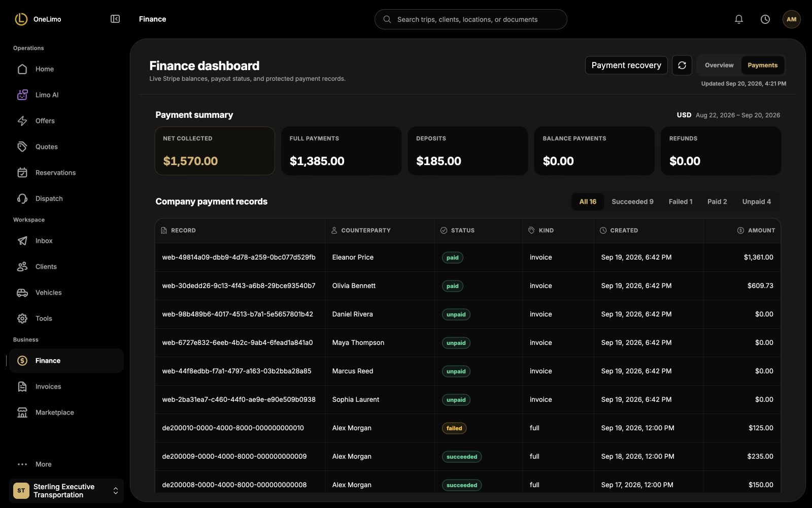Filter records by Unpaid 4
Screen dimensions: 812x508
point(756,202)
